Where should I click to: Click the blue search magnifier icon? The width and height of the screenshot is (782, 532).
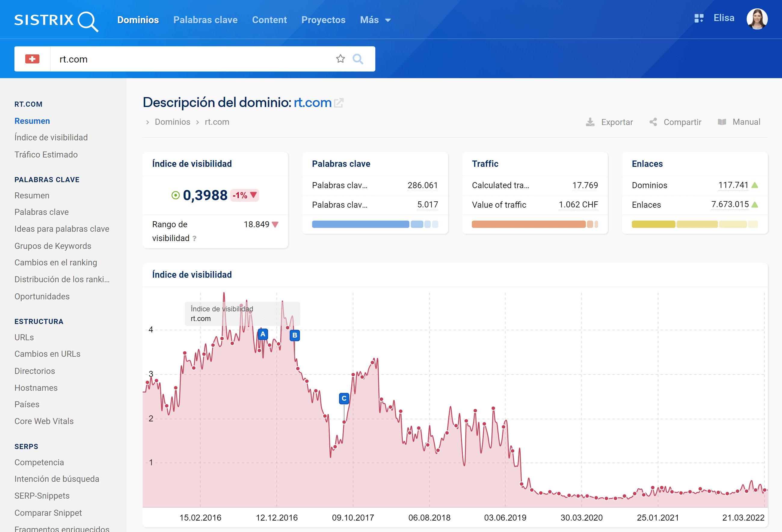[x=358, y=59]
